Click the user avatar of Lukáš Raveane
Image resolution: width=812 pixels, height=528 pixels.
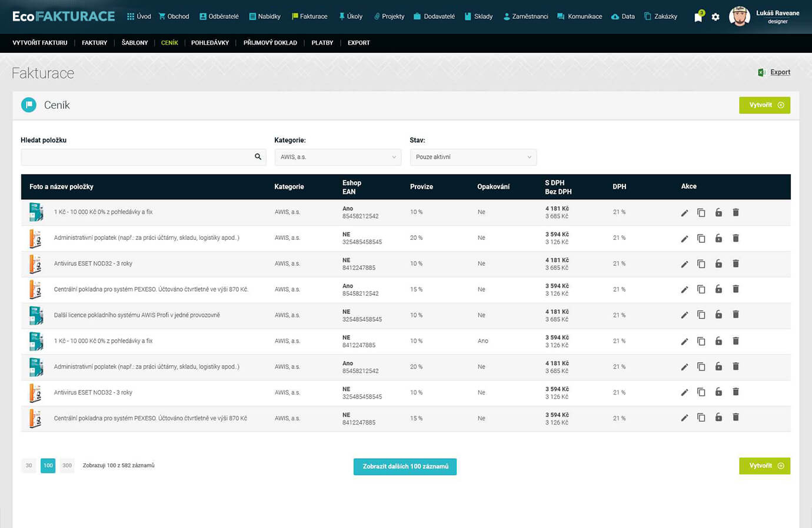point(739,16)
